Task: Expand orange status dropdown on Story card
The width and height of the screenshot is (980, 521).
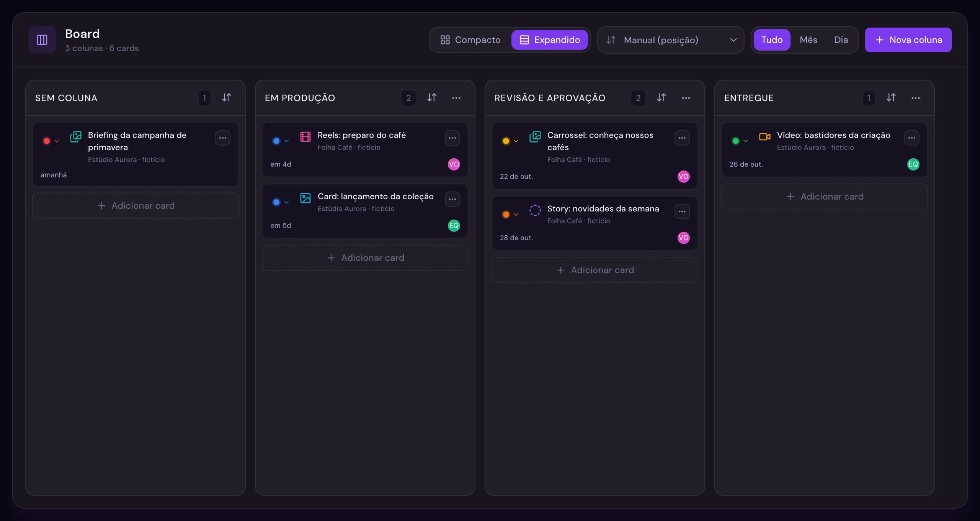Action: coord(510,215)
